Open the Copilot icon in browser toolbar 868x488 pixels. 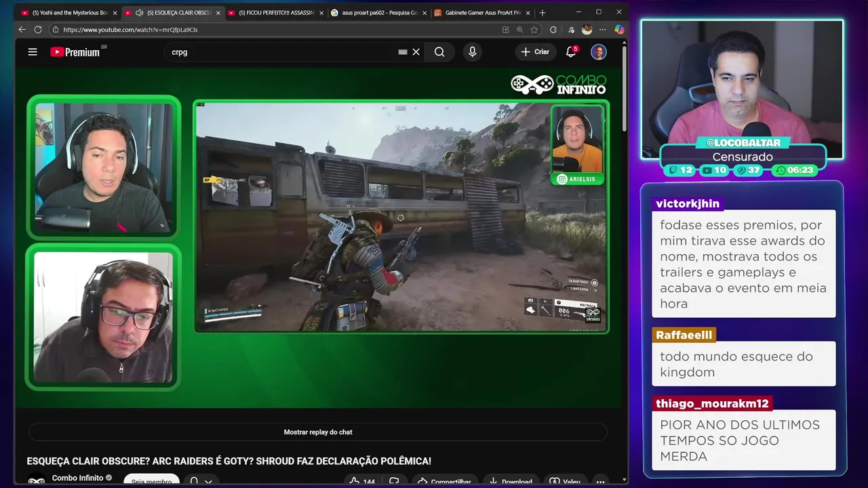point(619,30)
